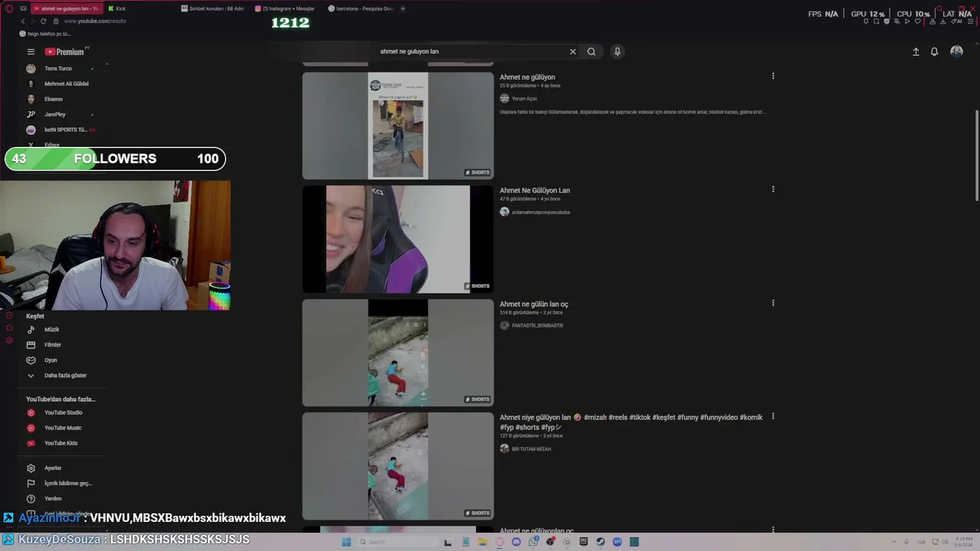Click the taskbar Search box
The width and height of the screenshot is (980, 551).
pos(398,542)
